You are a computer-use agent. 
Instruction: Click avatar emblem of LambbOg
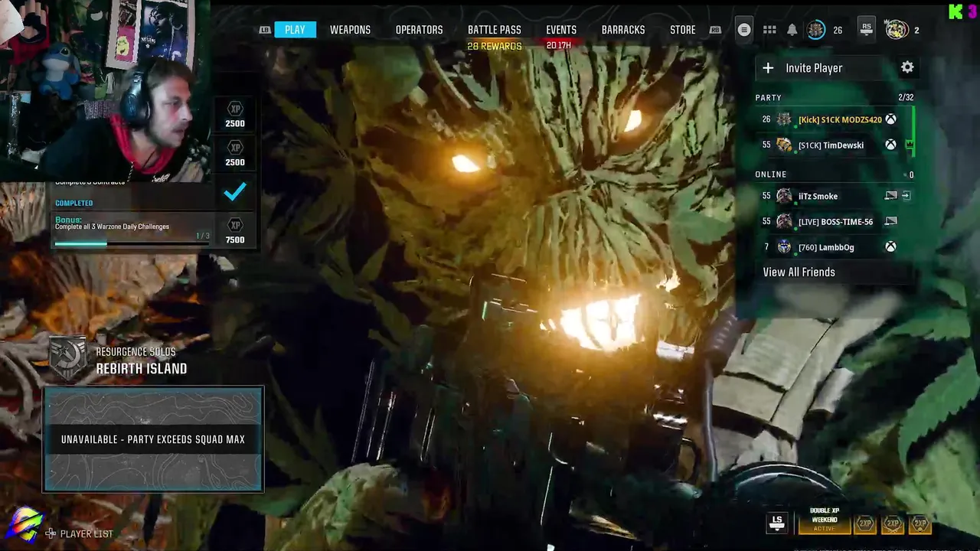click(x=784, y=246)
